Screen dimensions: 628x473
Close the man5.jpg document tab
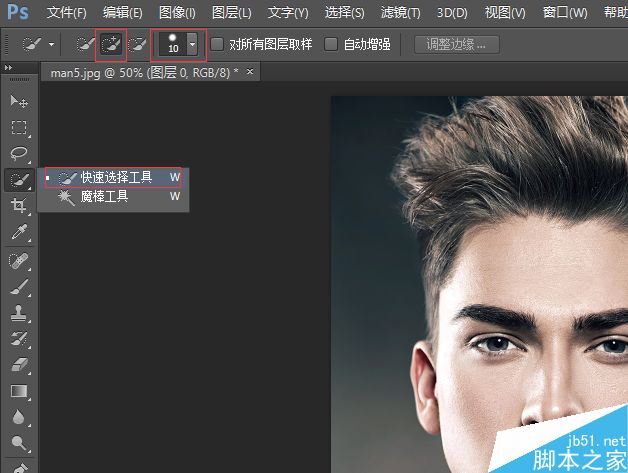tap(250, 71)
